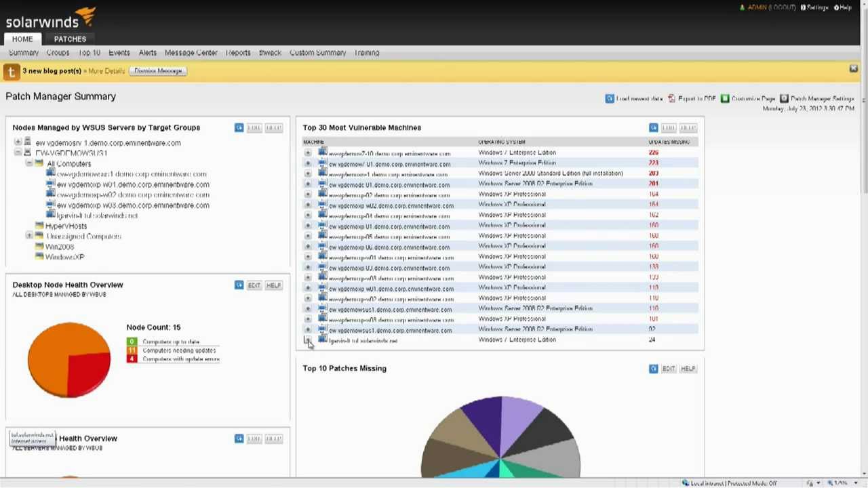Screen dimensions: 868x488
Task: Open the Top 10 view
Action: [x=89, y=53]
